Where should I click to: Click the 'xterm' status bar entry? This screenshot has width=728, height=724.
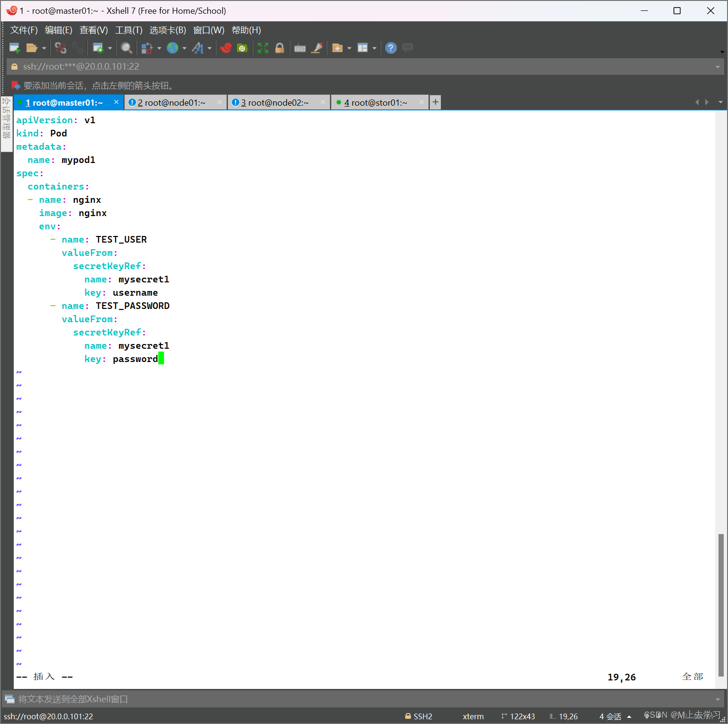point(473,716)
